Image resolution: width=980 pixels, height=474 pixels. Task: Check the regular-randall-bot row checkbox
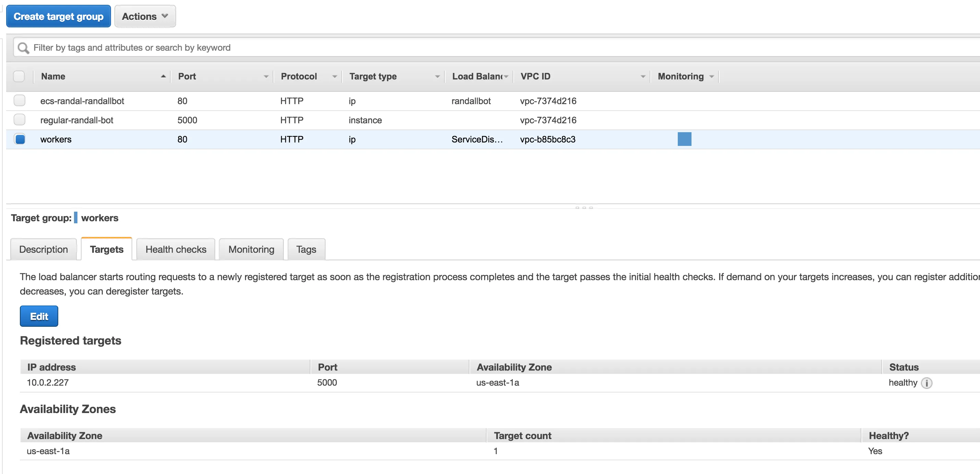pos(20,120)
